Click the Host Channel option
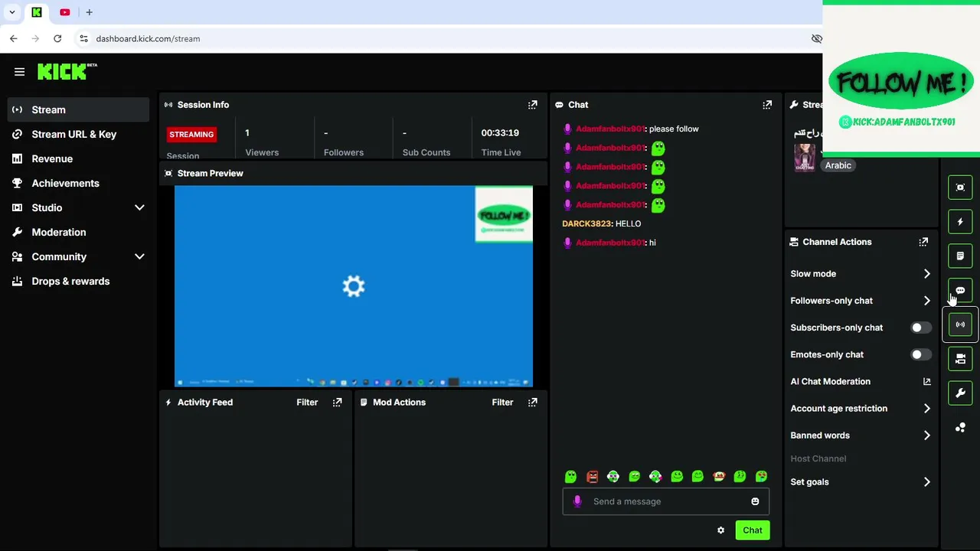Image resolution: width=980 pixels, height=551 pixels. (x=818, y=458)
